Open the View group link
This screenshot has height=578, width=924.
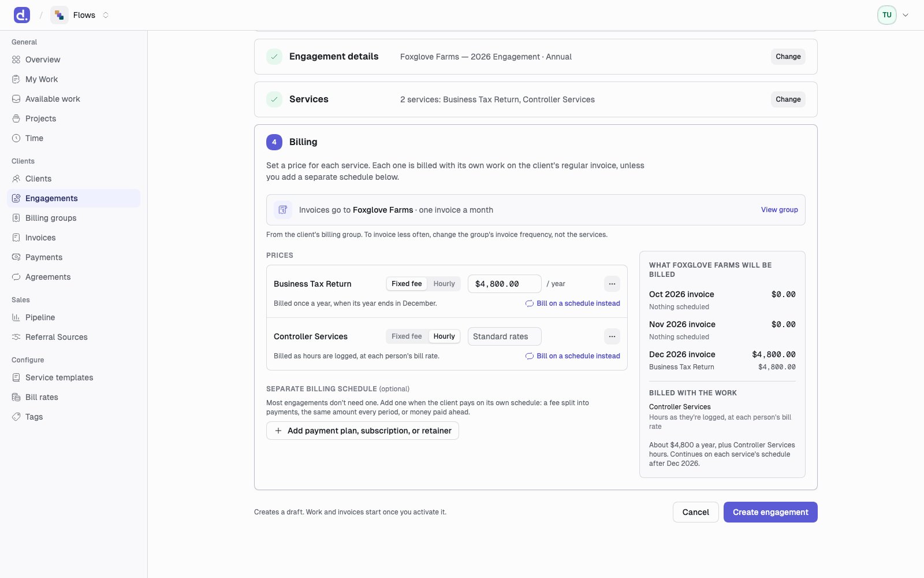(779, 210)
